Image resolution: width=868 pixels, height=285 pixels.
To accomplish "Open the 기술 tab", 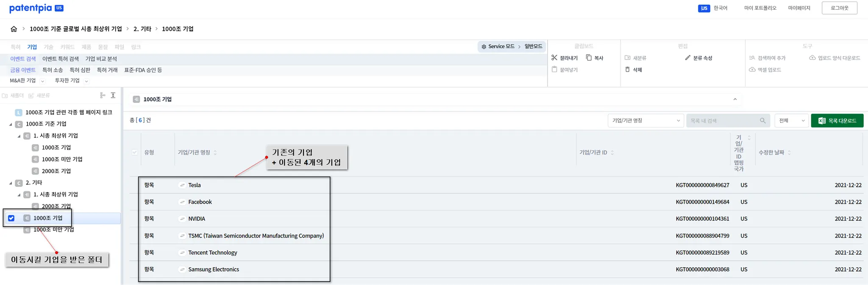I will pos(48,47).
